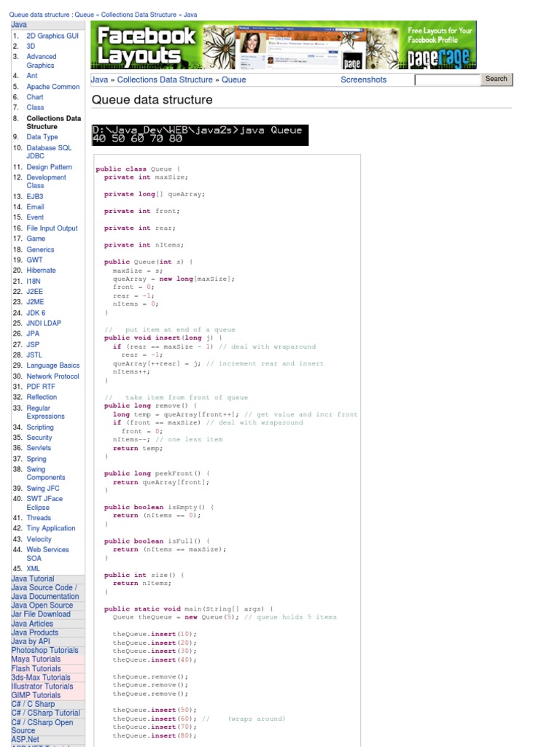This screenshot has width=560, height=747.
Task: Open Advanced Graphics category
Action: point(41,61)
